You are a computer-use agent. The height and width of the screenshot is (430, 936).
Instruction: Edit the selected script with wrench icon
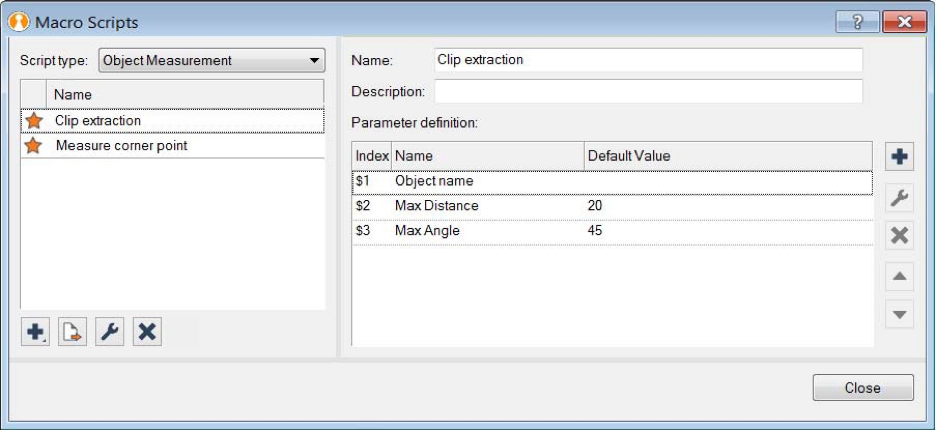pos(109,332)
